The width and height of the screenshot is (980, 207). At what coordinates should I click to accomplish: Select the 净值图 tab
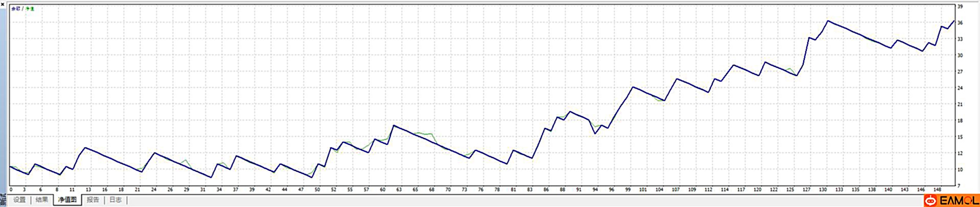pos(67,200)
